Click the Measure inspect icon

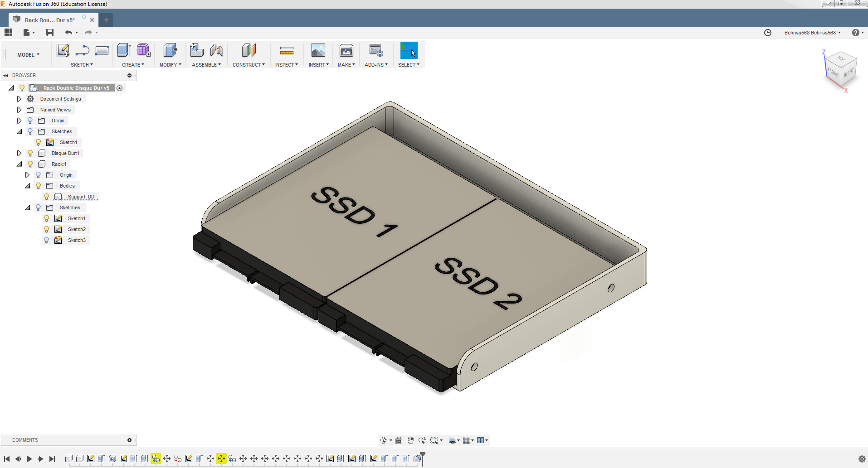[x=287, y=50]
